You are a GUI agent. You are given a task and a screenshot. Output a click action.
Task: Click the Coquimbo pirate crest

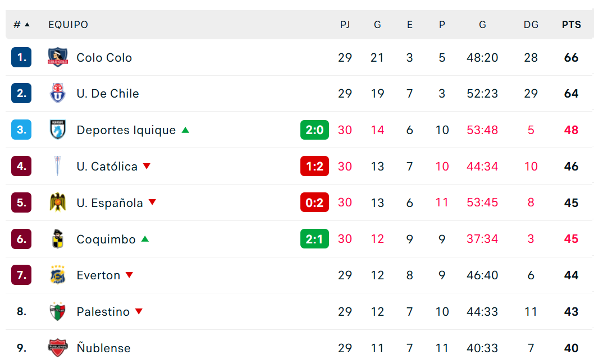(58, 238)
